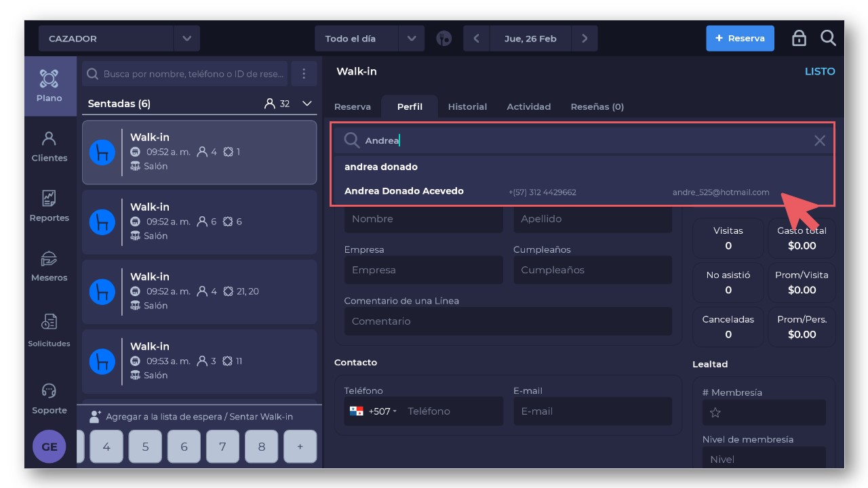Select party size 4

[x=106, y=447]
